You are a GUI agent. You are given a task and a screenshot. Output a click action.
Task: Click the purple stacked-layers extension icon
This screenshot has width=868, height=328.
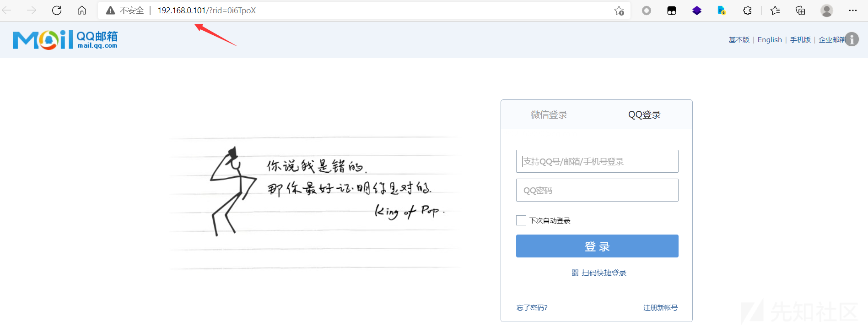point(696,11)
